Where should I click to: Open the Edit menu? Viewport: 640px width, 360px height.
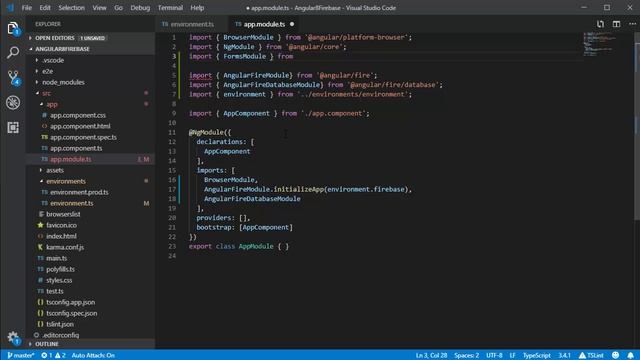point(45,8)
